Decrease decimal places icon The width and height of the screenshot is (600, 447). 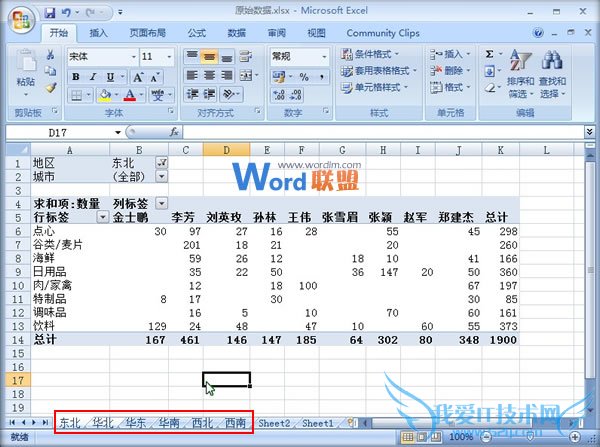[296, 95]
